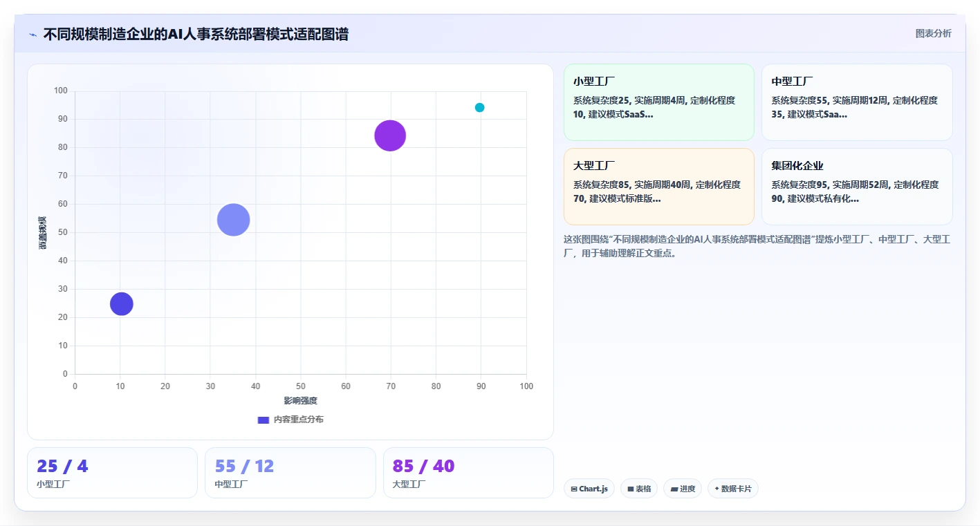This screenshot has width=980, height=526.
Task: Click the light blue bubble for 中型工厂
Action: coord(233,220)
